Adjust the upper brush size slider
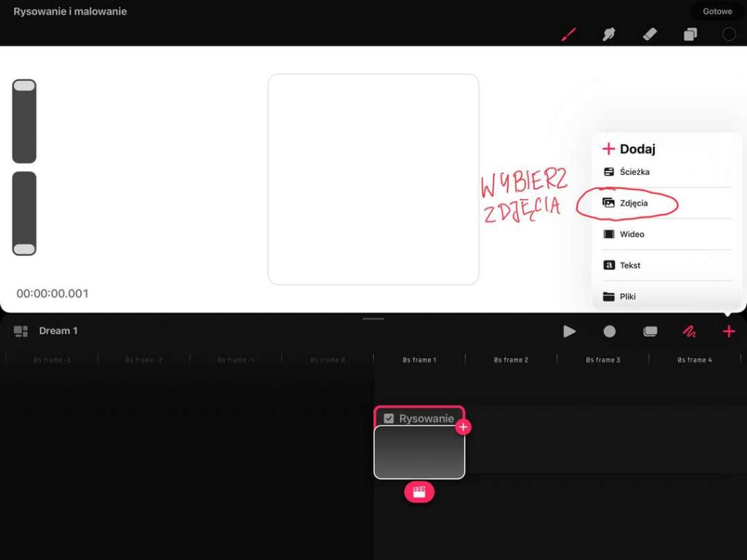 click(24, 122)
